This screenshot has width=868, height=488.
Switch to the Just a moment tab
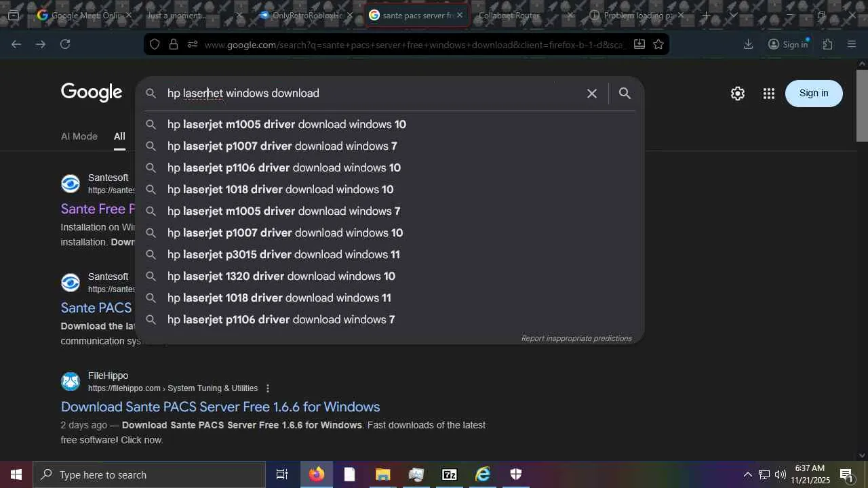(195, 15)
